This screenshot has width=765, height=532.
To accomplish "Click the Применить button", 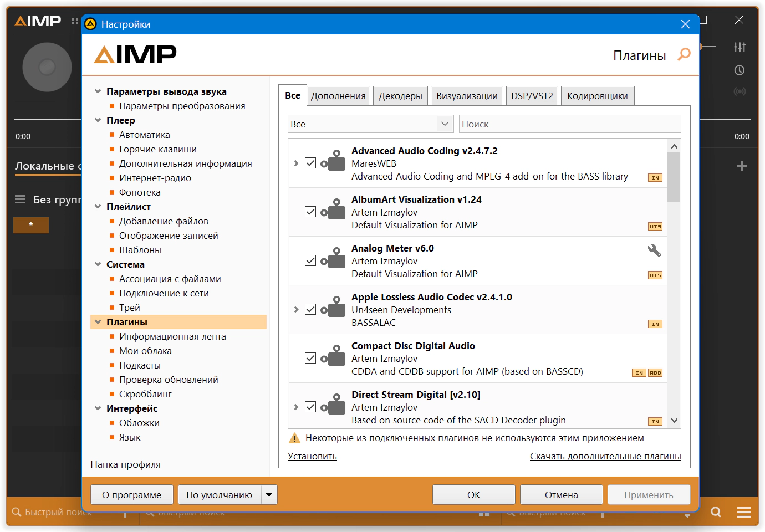I will (649, 495).
